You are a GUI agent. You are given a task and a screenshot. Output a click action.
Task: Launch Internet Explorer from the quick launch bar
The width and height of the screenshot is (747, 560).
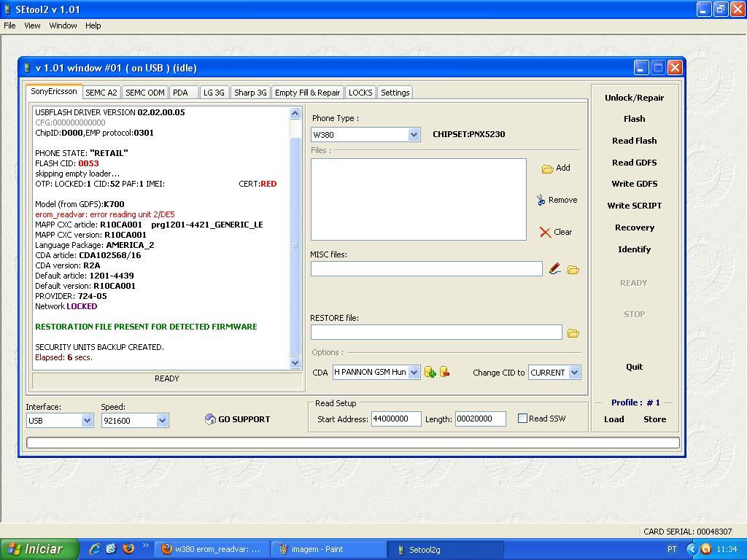(x=95, y=549)
